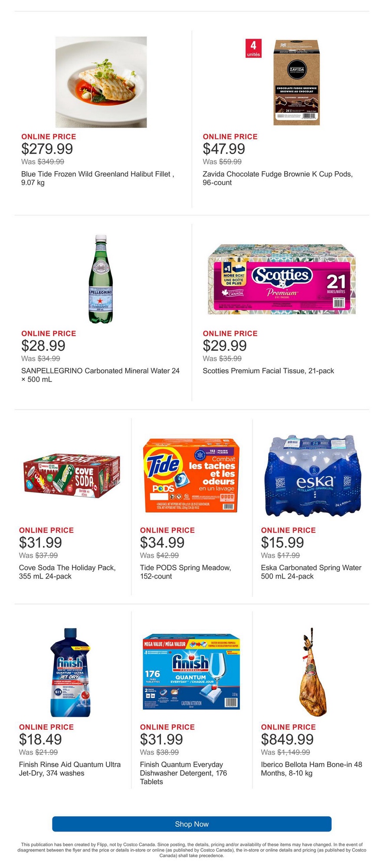Open Iberico Bellota Ham product title
This screenshot has height=868, width=384.
(311, 769)
